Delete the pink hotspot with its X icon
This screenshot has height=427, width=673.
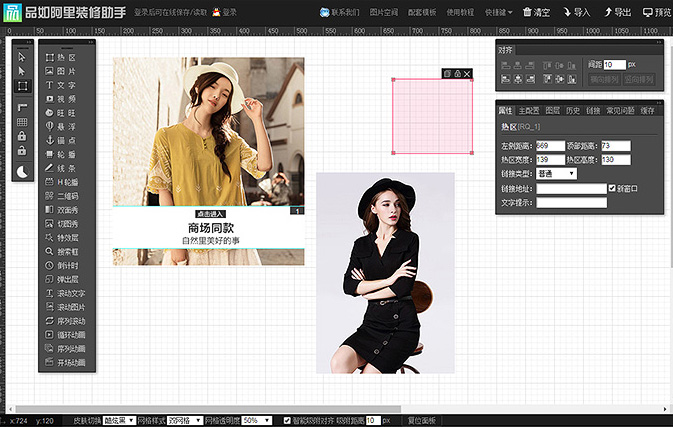pyautogui.click(x=467, y=74)
